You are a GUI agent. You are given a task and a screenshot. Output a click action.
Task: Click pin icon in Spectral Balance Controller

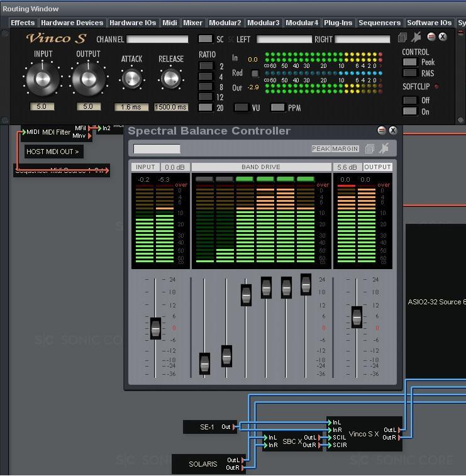(384, 148)
